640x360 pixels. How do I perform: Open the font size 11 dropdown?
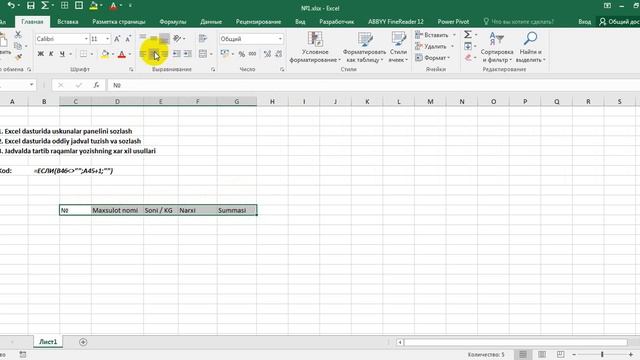click(x=107, y=39)
